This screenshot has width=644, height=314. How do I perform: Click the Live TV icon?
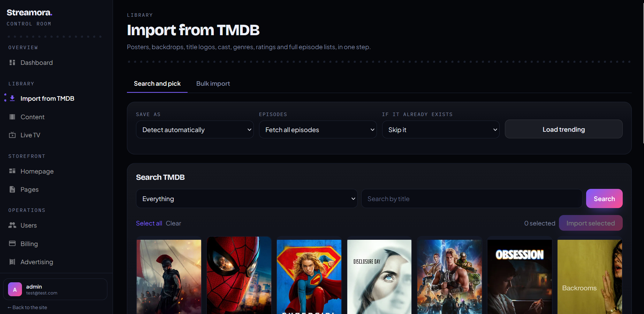click(12, 135)
